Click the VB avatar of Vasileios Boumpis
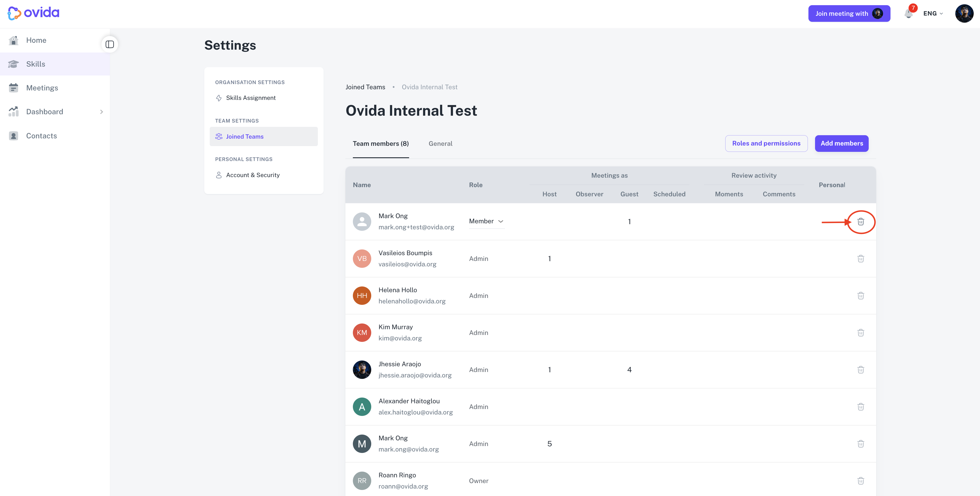The height and width of the screenshot is (496, 980). click(362, 258)
